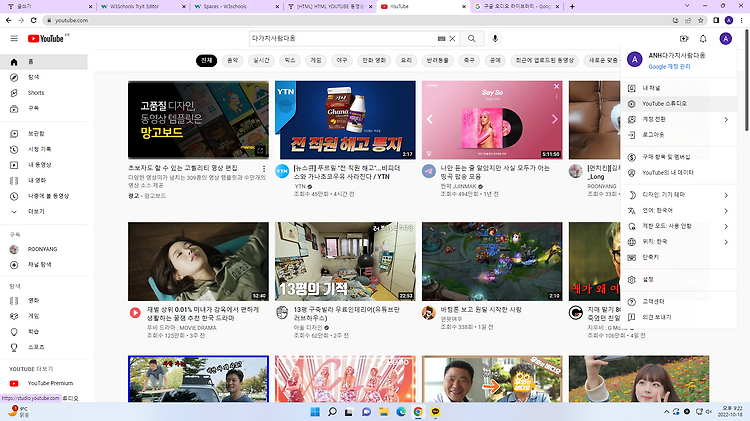Click Google 계정 관리 link
The image size is (750, 421).
coord(669,67)
